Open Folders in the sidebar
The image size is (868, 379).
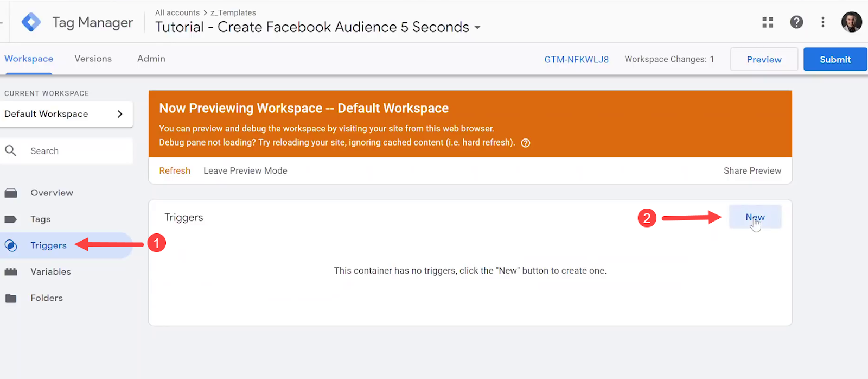coord(47,298)
